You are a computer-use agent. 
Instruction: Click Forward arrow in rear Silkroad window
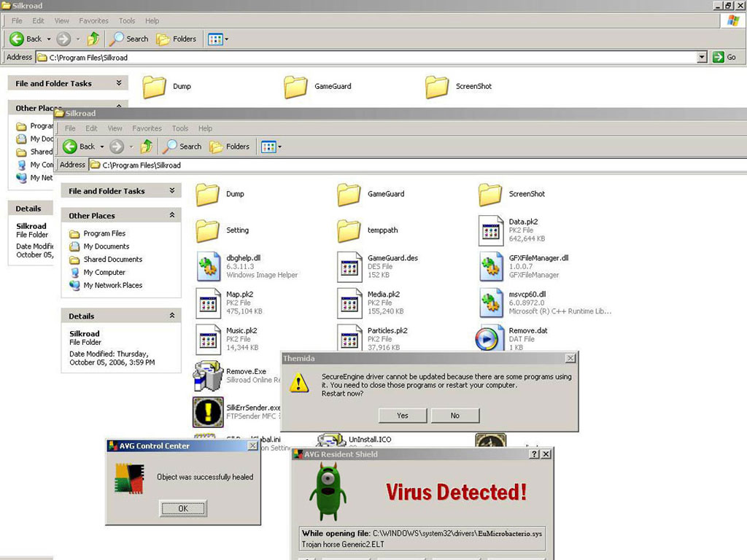[x=63, y=39]
